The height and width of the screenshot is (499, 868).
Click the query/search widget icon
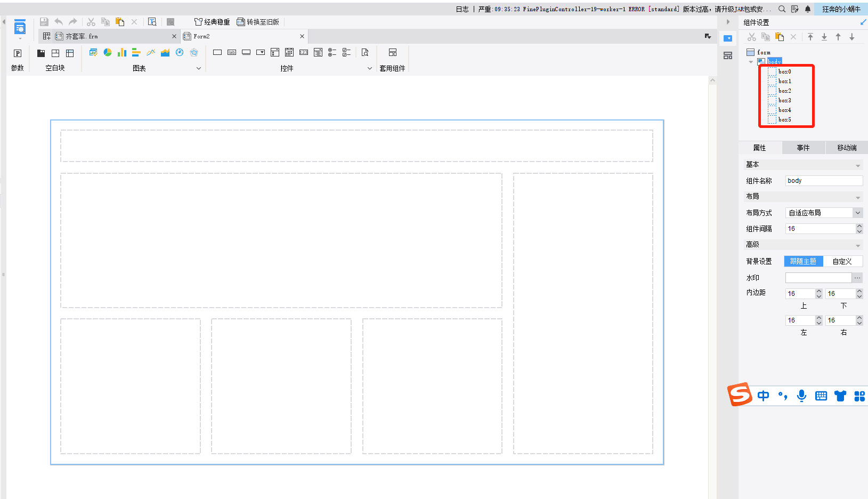pos(365,52)
